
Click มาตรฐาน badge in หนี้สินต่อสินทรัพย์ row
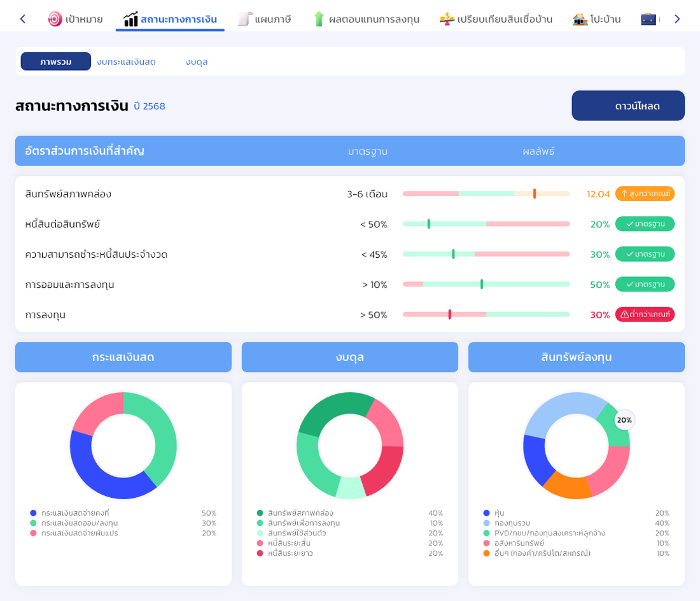point(645,223)
